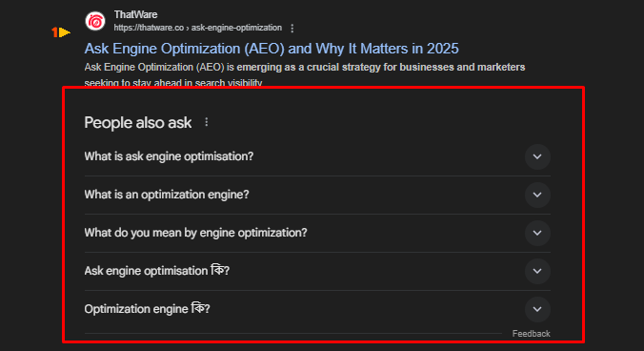This screenshot has width=644, height=351.
Task: Click the Feedback link
Action: [531, 334]
